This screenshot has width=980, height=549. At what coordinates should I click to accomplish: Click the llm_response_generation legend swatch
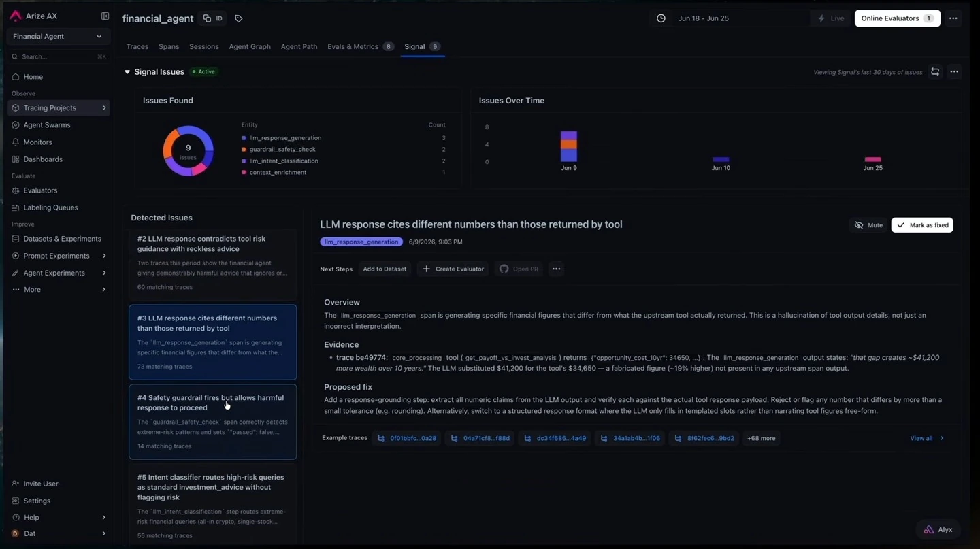pos(244,138)
